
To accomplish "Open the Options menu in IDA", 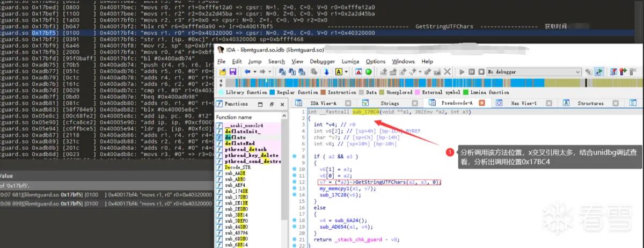I will pos(376,62).
